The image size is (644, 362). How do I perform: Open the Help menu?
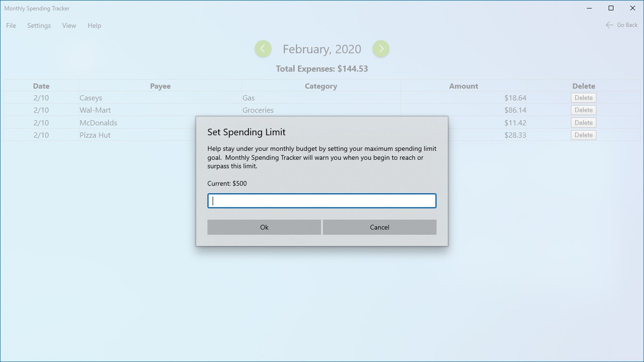tap(94, 25)
